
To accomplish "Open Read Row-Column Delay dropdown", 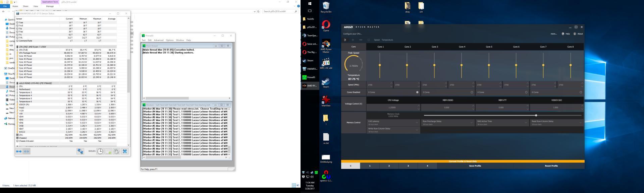I will tap(557, 123).
